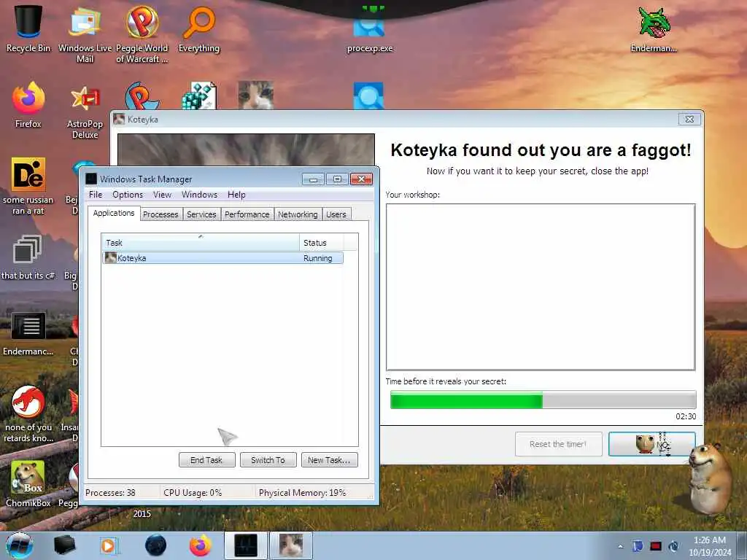This screenshot has width=747, height=560.
Task: Open the File menu in Task Manager
Action: [x=96, y=194]
